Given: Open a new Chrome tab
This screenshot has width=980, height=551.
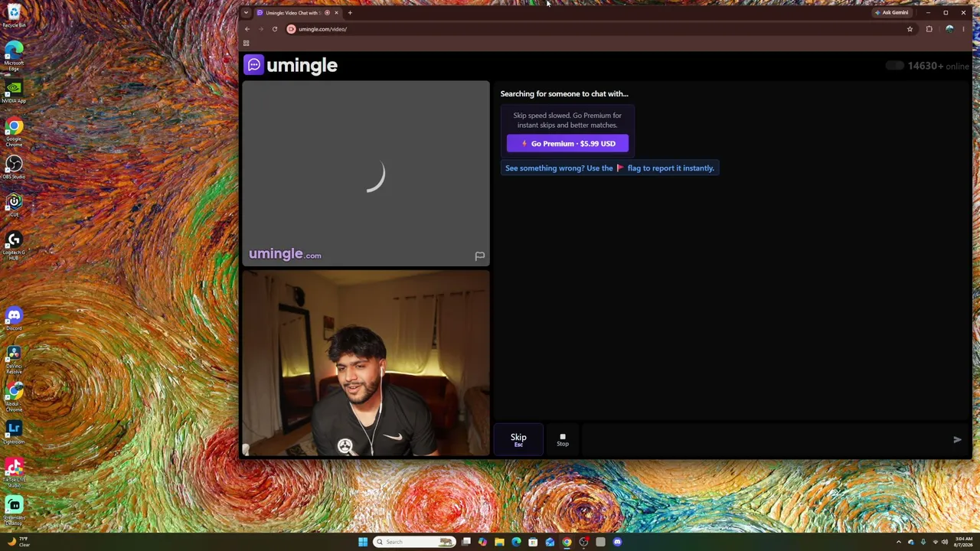Looking at the screenshot, I should pos(350,13).
